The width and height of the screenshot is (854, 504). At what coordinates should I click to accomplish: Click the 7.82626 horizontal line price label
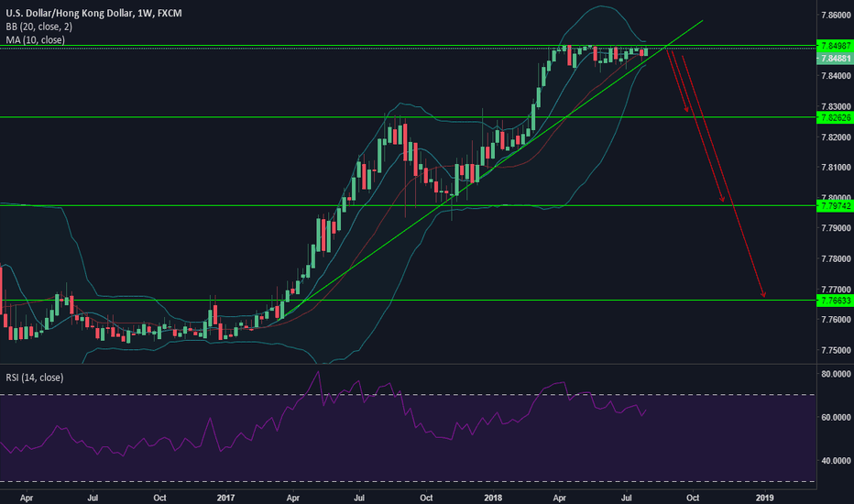835,117
